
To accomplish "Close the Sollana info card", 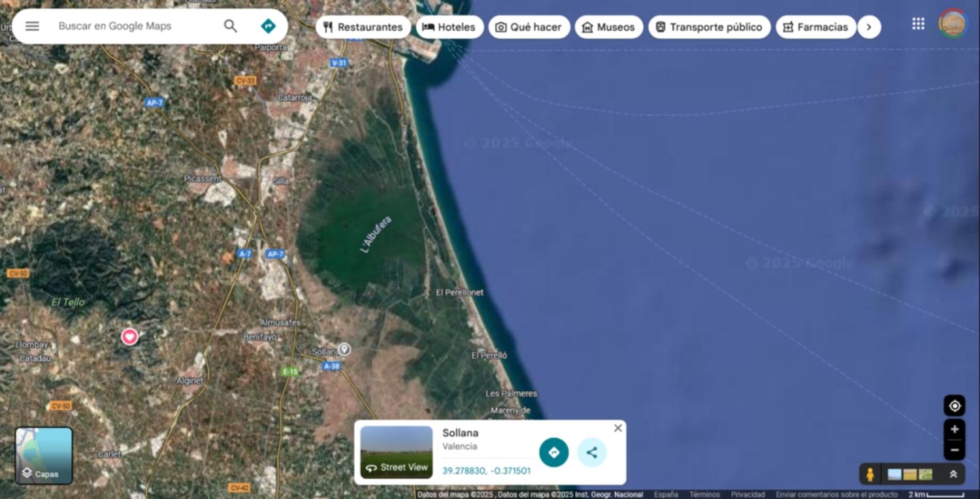I will tap(618, 428).
